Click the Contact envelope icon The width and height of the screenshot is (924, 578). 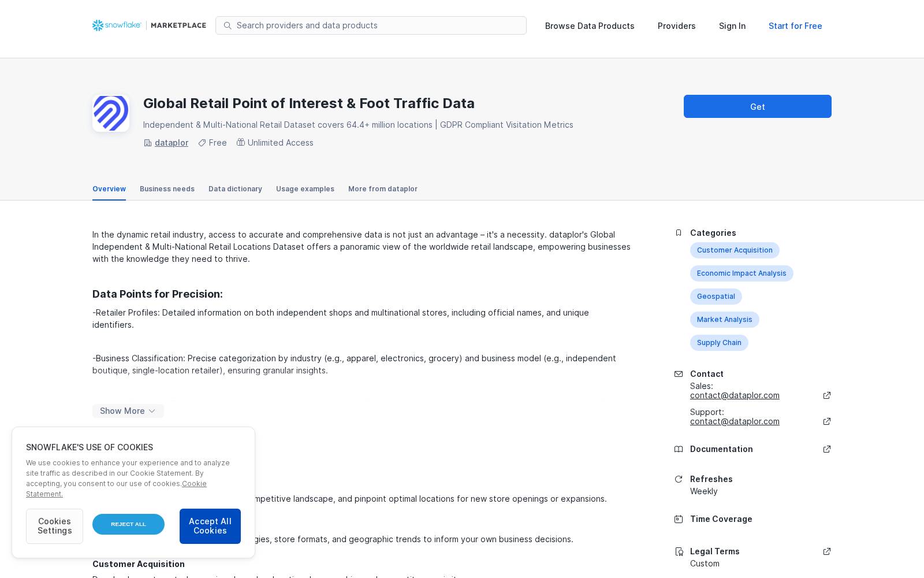click(x=679, y=374)
